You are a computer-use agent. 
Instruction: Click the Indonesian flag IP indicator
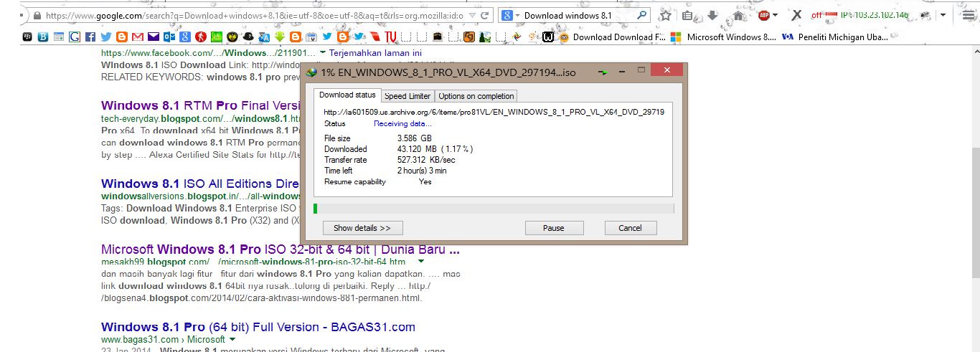(x=832, y=15)
